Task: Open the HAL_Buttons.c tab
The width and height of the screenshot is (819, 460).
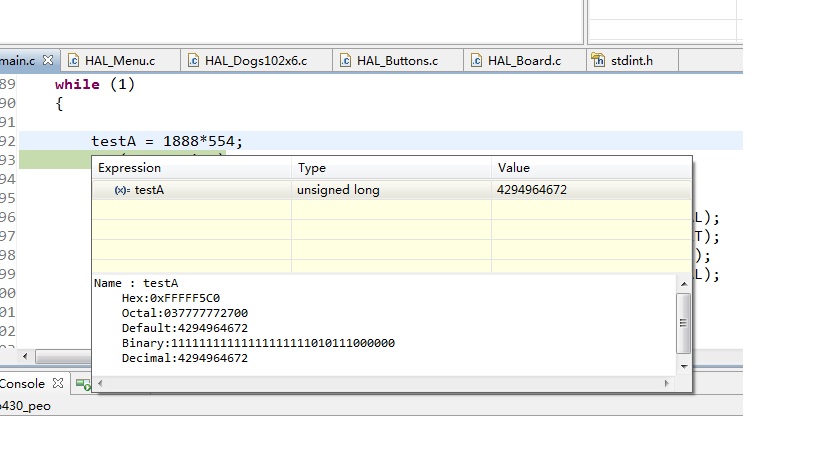Action: tap(397, 61)
